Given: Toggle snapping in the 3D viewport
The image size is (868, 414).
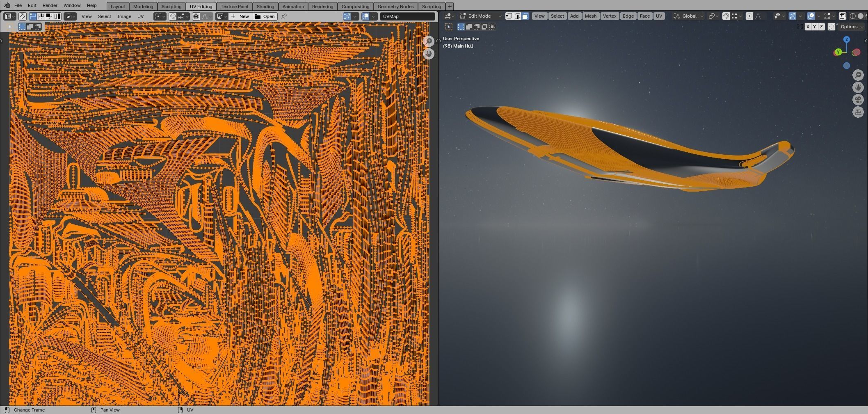Looking at the screenshot, I should [726, 16].
